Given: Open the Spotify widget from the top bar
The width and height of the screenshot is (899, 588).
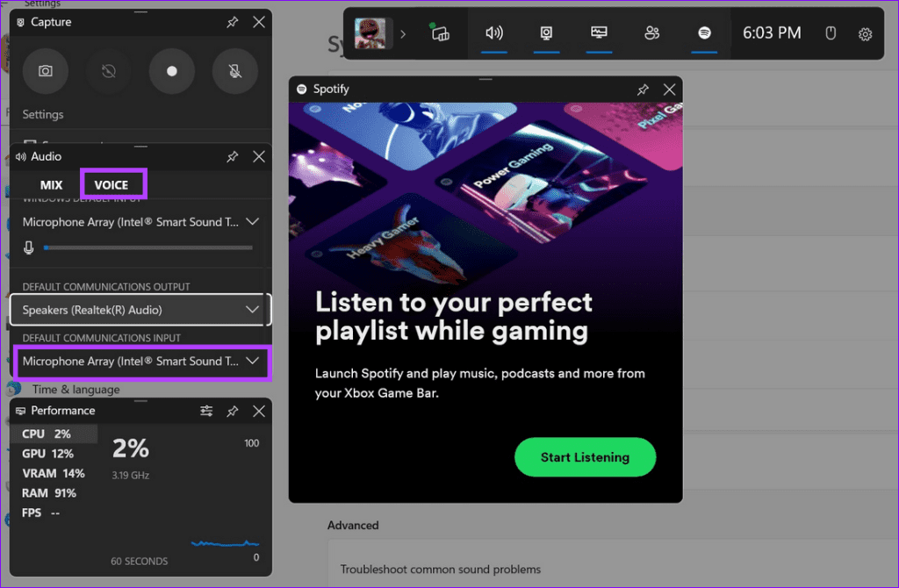Looking at the screenshot, I should coord(704,33).
